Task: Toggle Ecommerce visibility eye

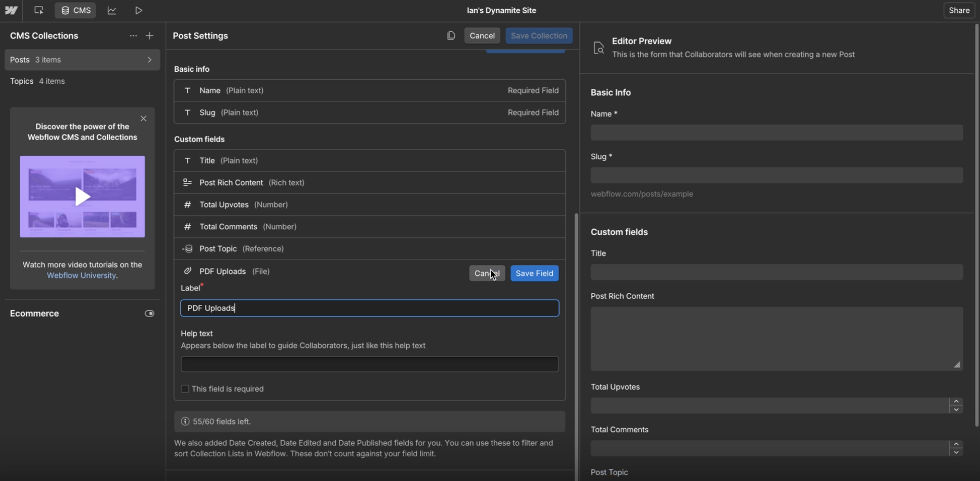Action: tap(149, 313)
